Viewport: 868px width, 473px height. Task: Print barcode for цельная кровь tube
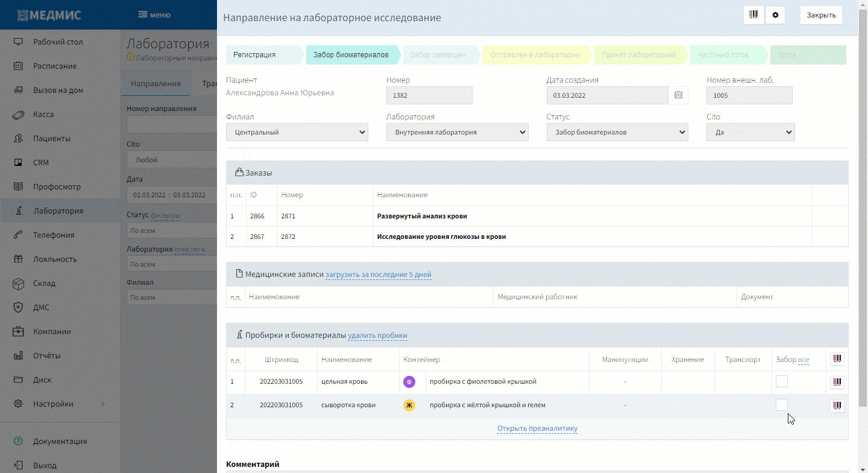point(837,382)
